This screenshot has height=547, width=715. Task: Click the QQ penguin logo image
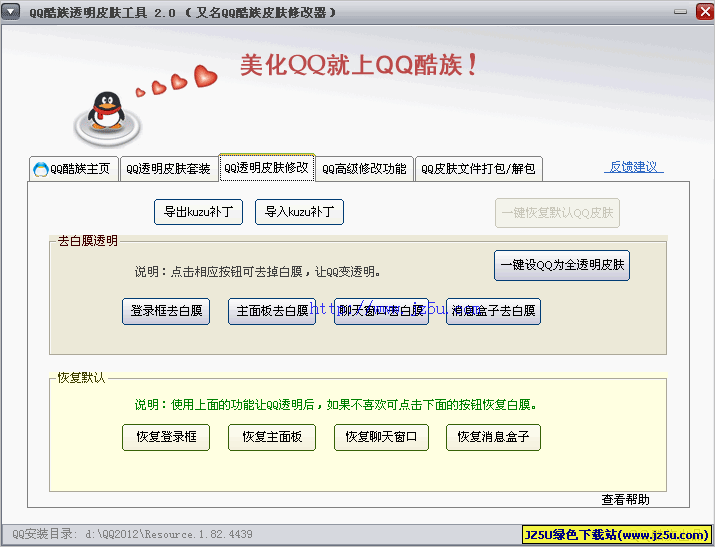[x=107, y=119]
